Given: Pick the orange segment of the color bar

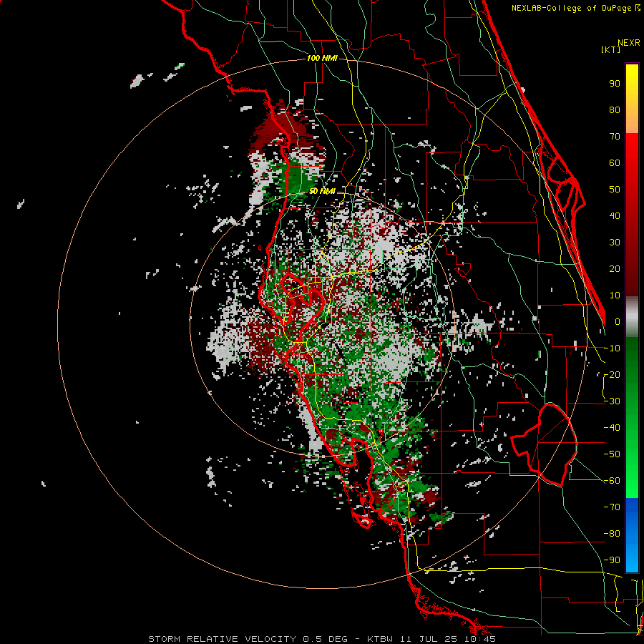Looking at the screenshot, I should click(x=632, y=119).
